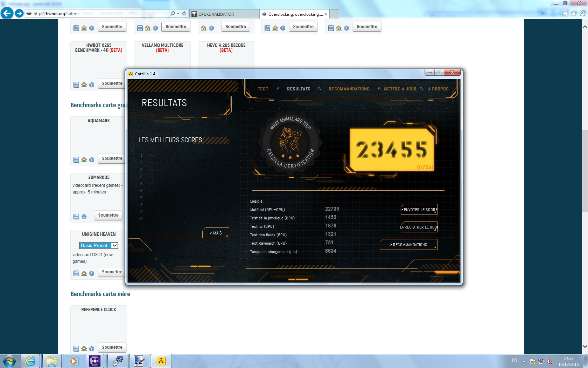Click the info icon under UNIGINE HEAVEN
588x368 pixels.
(92, 273)
